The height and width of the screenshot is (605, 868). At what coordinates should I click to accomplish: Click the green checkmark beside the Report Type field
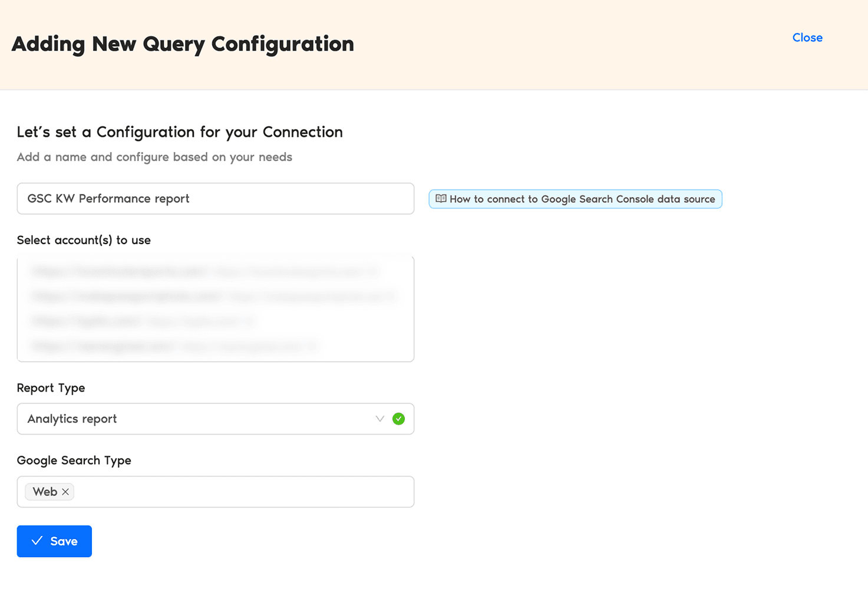coord(398,419)
